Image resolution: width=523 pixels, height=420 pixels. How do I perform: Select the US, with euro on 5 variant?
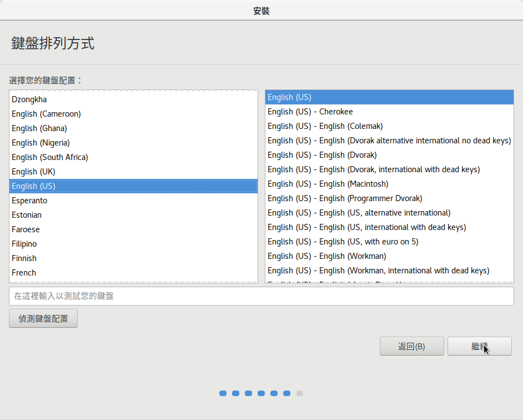[343, 242]
